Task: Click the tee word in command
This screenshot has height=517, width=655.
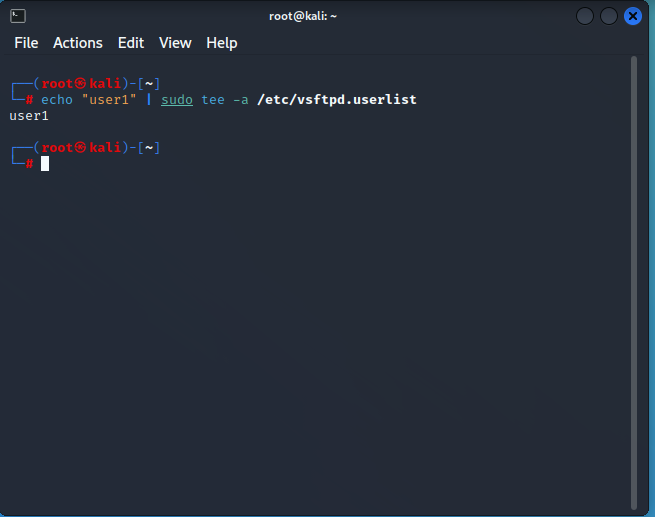Action: (x=213, y=100)
